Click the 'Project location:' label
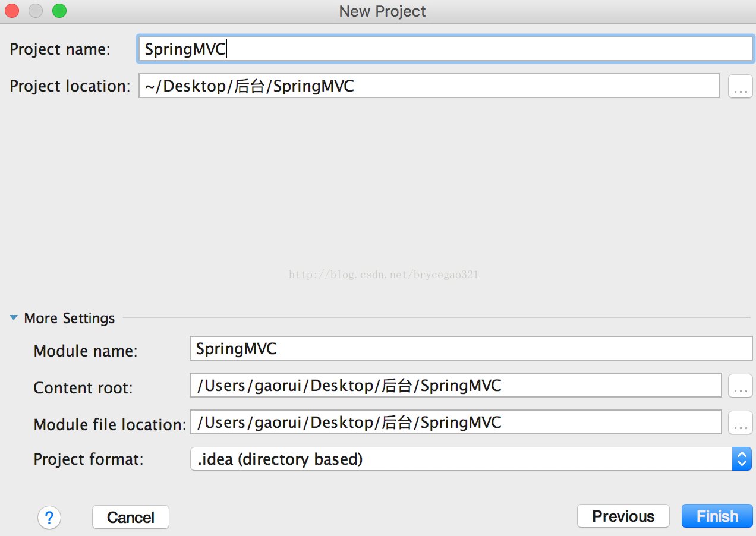The width and height of the screenshot is (756, 536). point(70,86)
